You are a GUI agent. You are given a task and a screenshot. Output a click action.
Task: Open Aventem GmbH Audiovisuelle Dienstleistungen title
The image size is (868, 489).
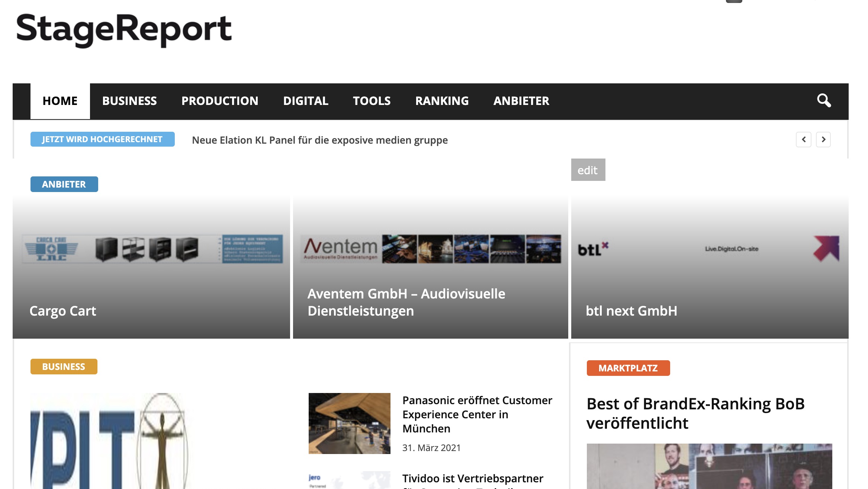pyautogui.click(x=406, y=302)
